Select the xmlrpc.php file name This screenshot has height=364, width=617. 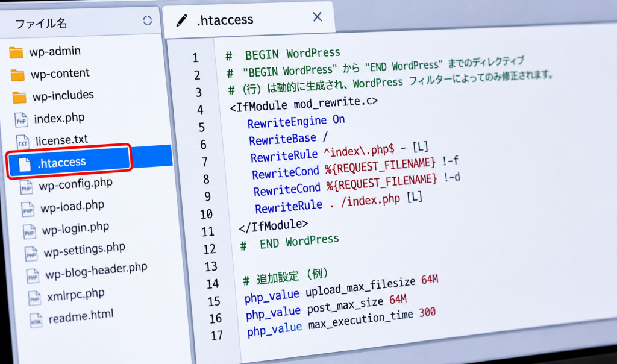(x=76, y=295)
